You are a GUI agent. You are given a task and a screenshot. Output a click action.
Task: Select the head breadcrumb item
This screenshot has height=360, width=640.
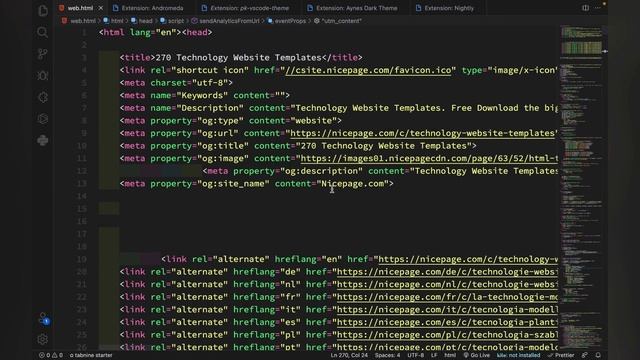pyautogui.click(x=142, y=21)
